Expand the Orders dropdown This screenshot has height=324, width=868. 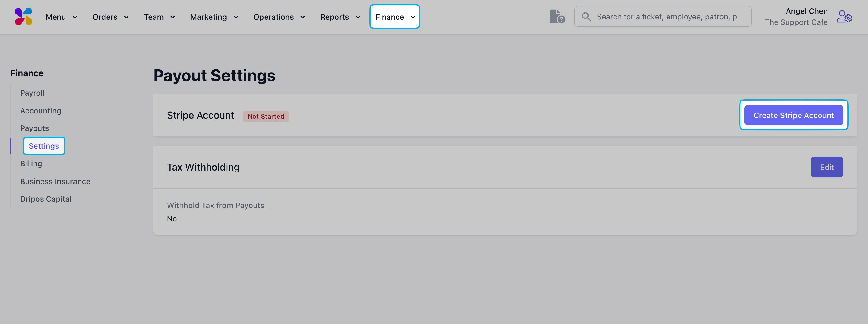111,17
